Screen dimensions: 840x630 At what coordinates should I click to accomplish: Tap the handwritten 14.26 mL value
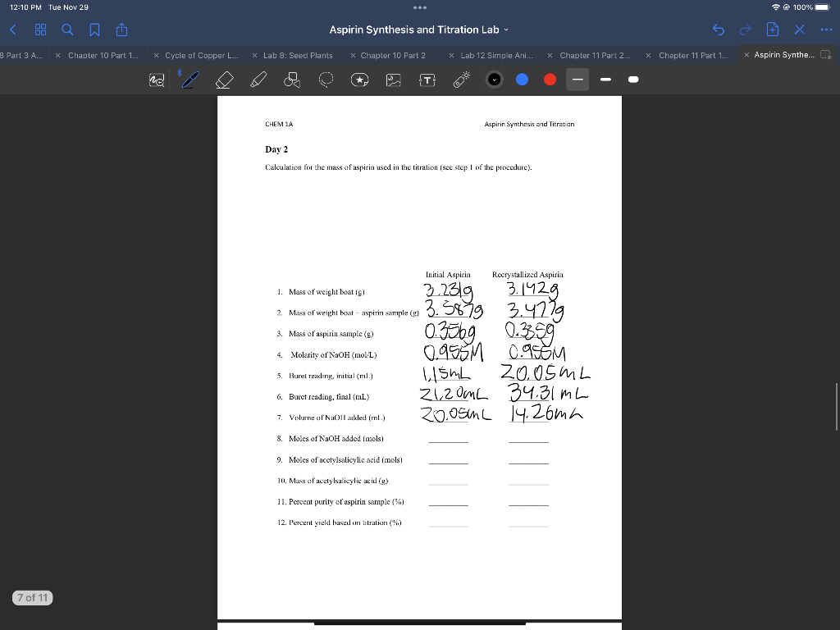[x=546, y=413]
